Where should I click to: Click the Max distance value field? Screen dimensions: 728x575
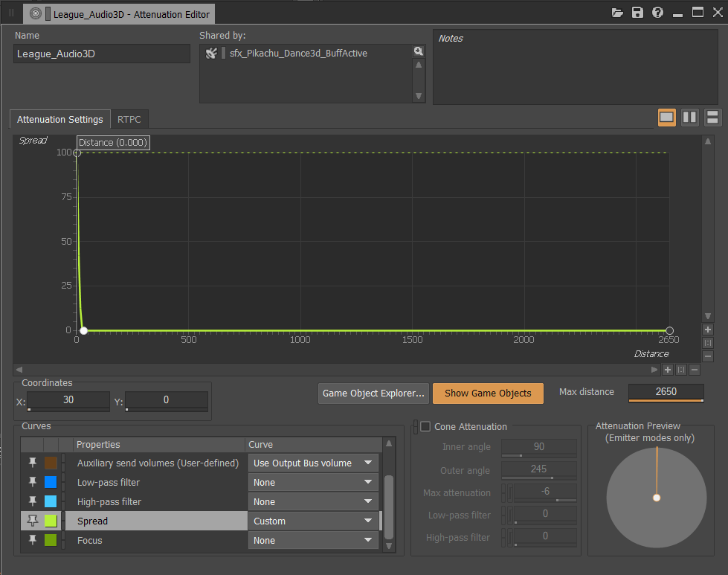tap(666, 393)
